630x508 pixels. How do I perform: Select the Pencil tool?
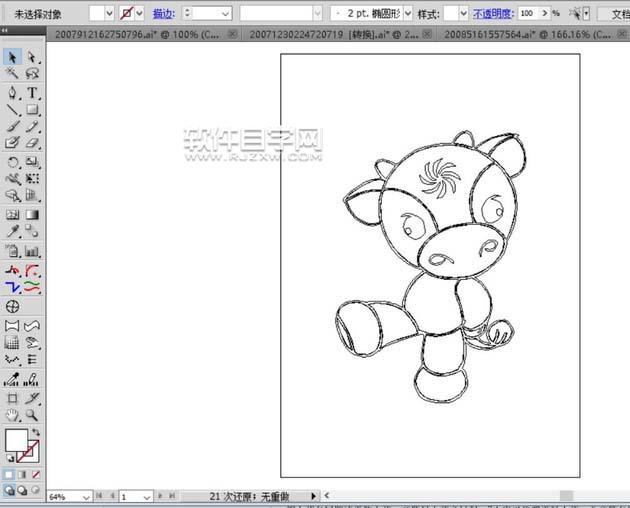[x=32, y=126]
